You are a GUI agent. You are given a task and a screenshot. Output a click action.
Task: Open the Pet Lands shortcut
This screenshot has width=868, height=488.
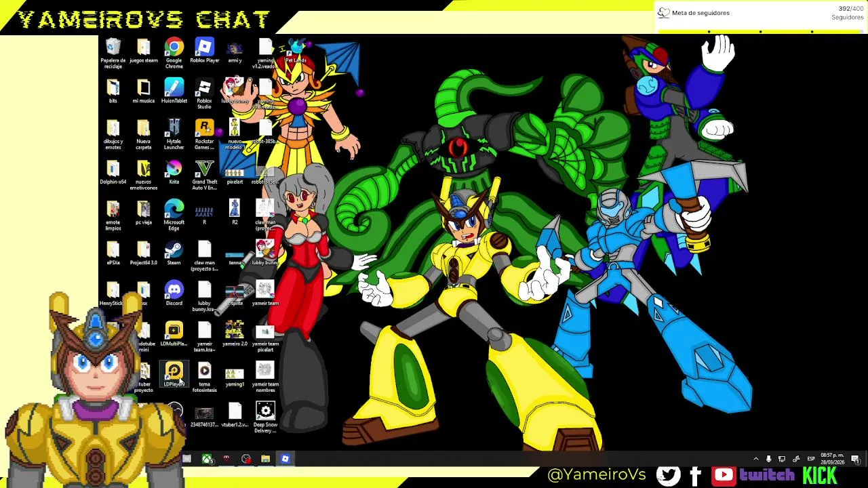point(296,51)
